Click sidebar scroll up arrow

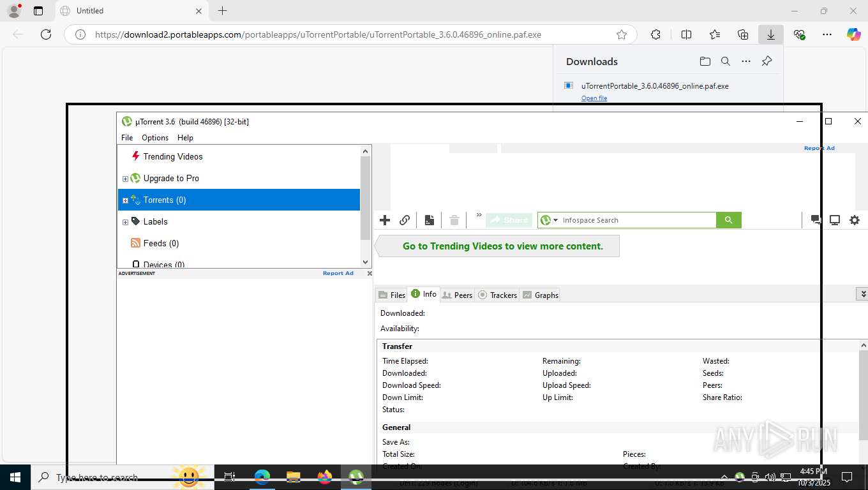[x=366, y=151]
